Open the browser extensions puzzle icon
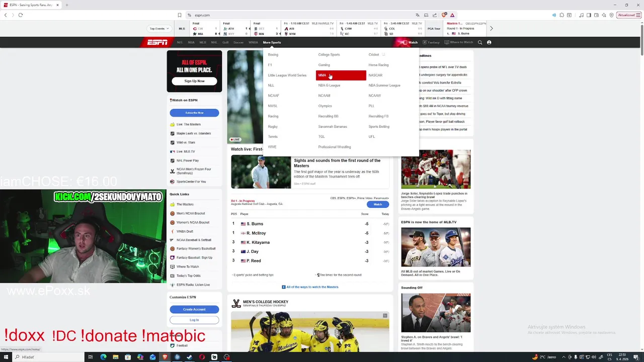Screen dimensions: 644x362 click(561, 15)
